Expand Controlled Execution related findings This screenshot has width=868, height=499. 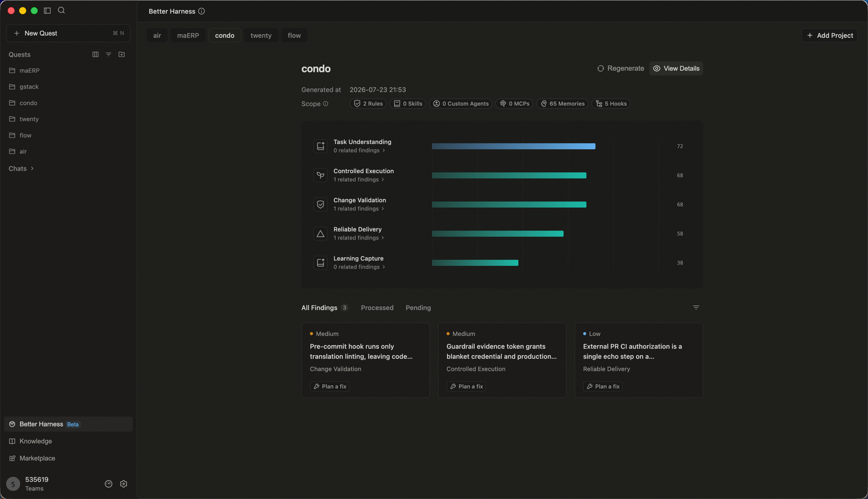point(359,180)
